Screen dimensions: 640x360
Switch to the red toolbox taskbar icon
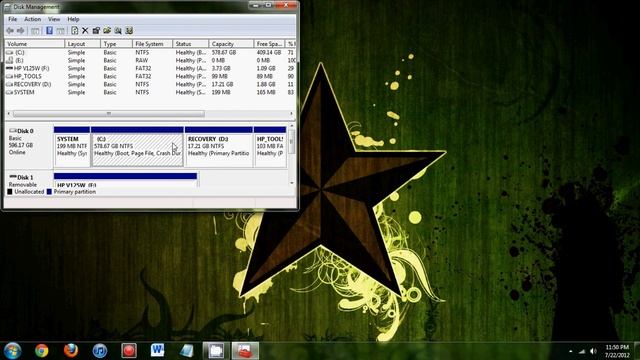[245, 351]
